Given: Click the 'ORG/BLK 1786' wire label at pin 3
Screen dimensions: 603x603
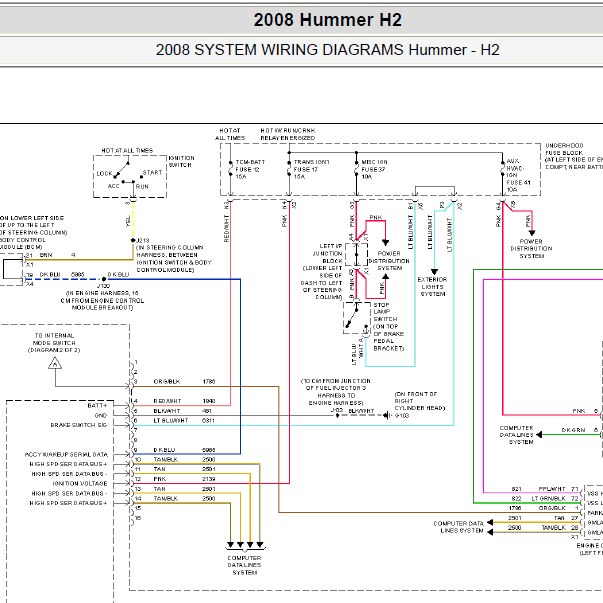Looking at the screenshot, I should 184,381.
